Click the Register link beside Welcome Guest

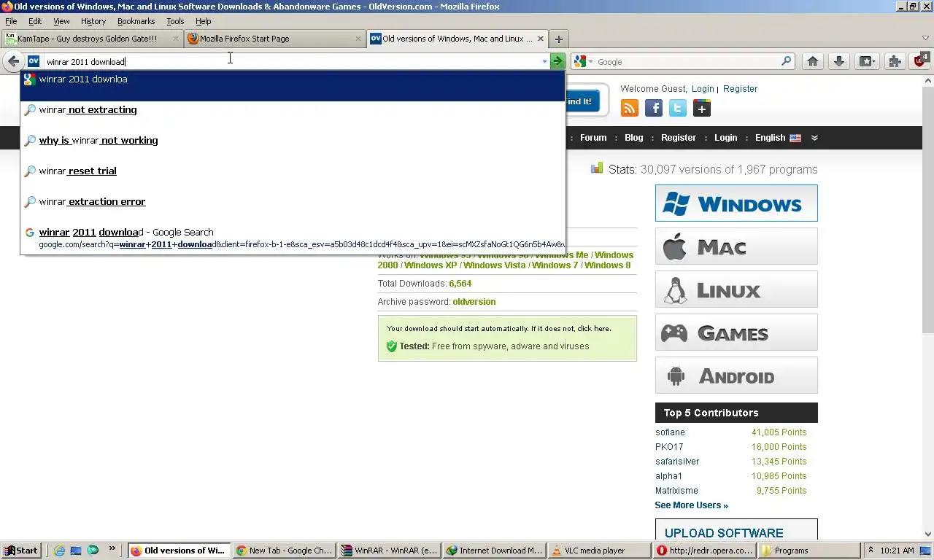[740, 89]
